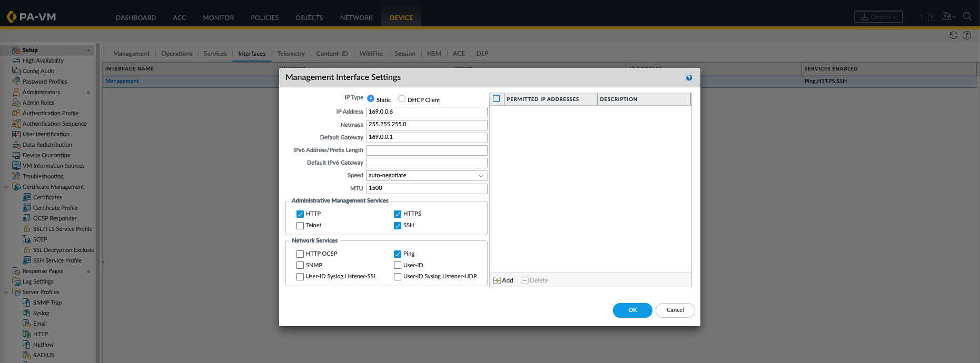Add a permitted IP address entry
The image size is (980, 363).
[503, 280]
